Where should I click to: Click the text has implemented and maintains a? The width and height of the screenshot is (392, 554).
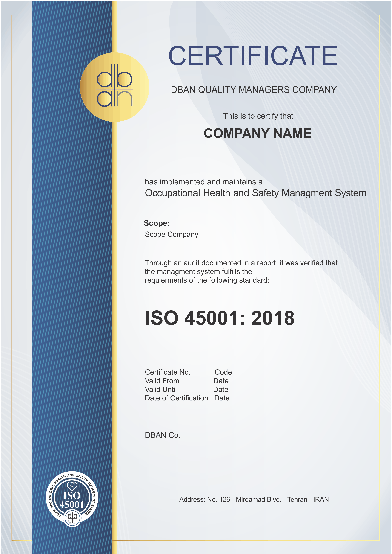[203, 182]
